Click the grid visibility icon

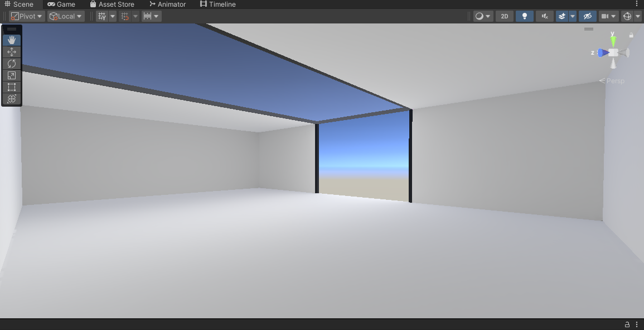(102, 16)
